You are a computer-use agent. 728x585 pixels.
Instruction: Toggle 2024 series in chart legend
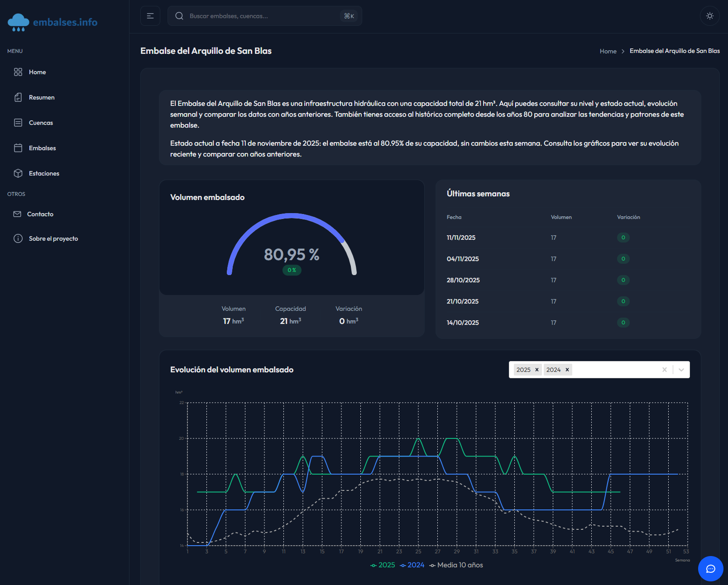pyautogui.click(x=412, y=565)
